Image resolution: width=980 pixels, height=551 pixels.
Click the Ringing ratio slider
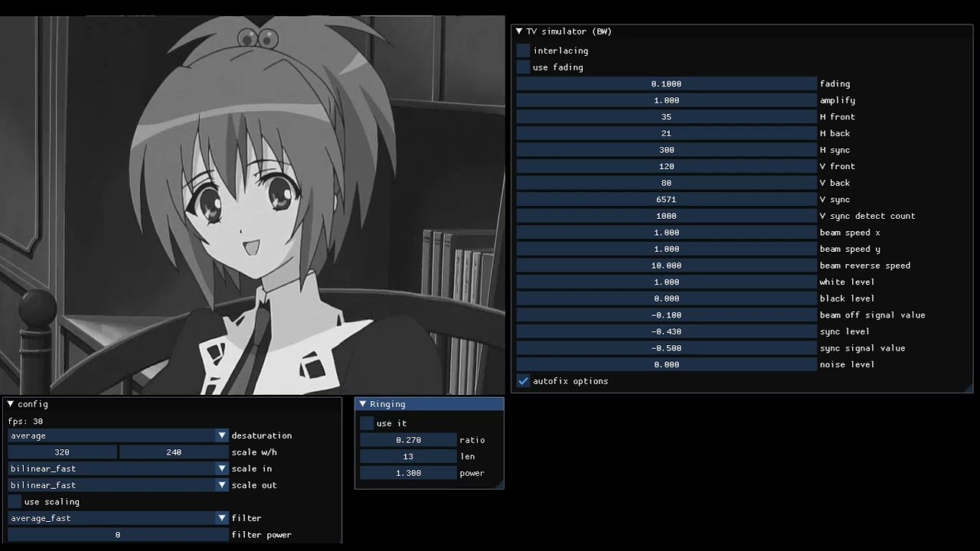click(x=408, y=440)
